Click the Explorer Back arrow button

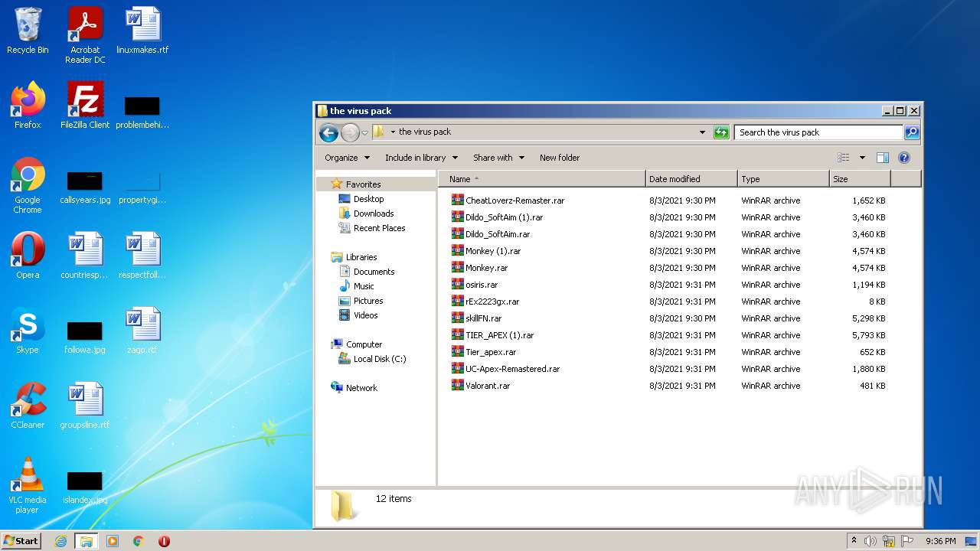click(328, 132)
